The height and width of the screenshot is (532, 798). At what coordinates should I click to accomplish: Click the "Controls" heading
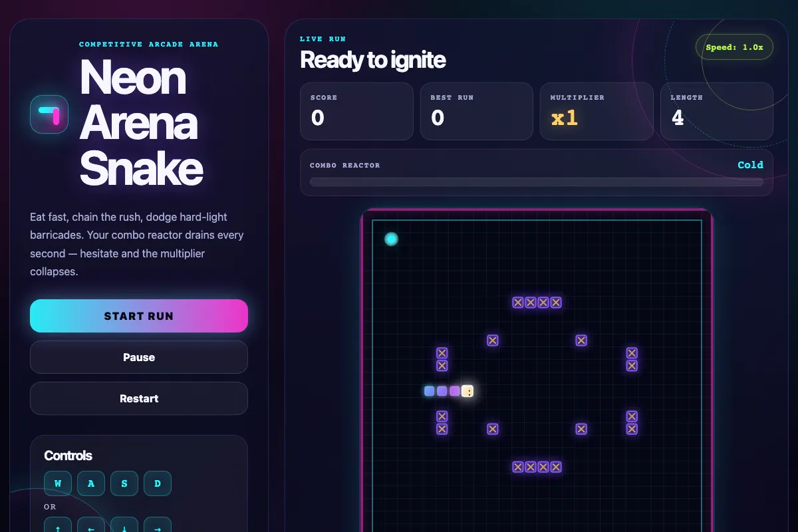pyautogui.click(x=68, y=456)
